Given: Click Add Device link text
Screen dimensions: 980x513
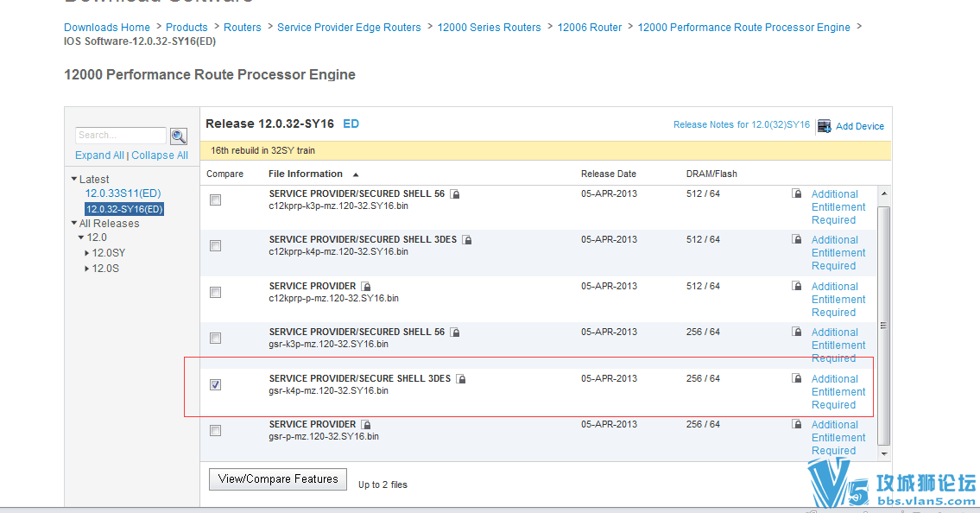Looking at the screenshot, I should (860, 126).
